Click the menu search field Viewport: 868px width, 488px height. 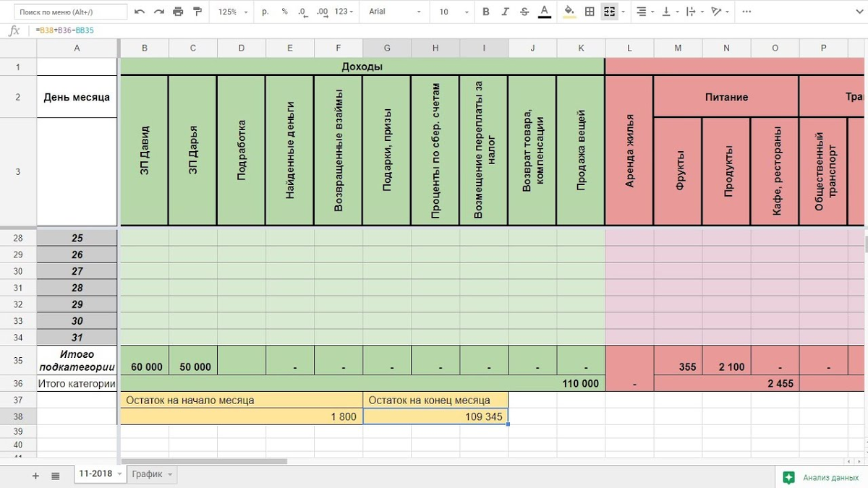tap(71, 12)
